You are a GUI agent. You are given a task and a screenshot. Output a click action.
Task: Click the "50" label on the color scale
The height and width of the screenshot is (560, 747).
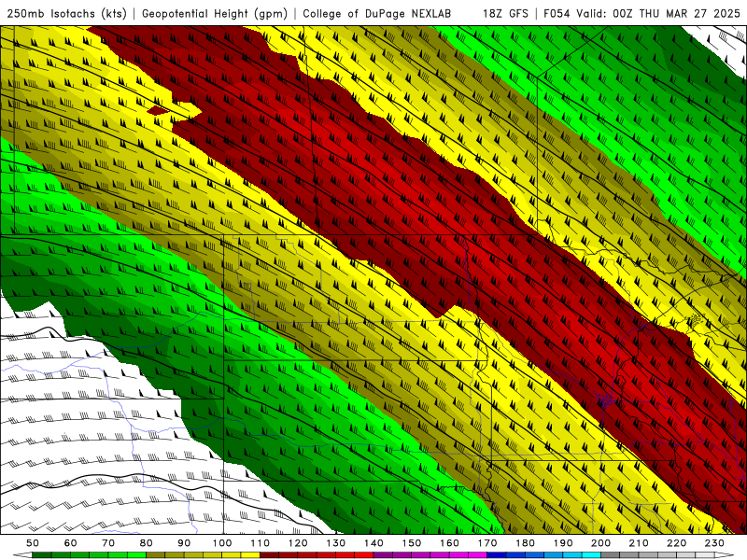[x=33, y=543]
